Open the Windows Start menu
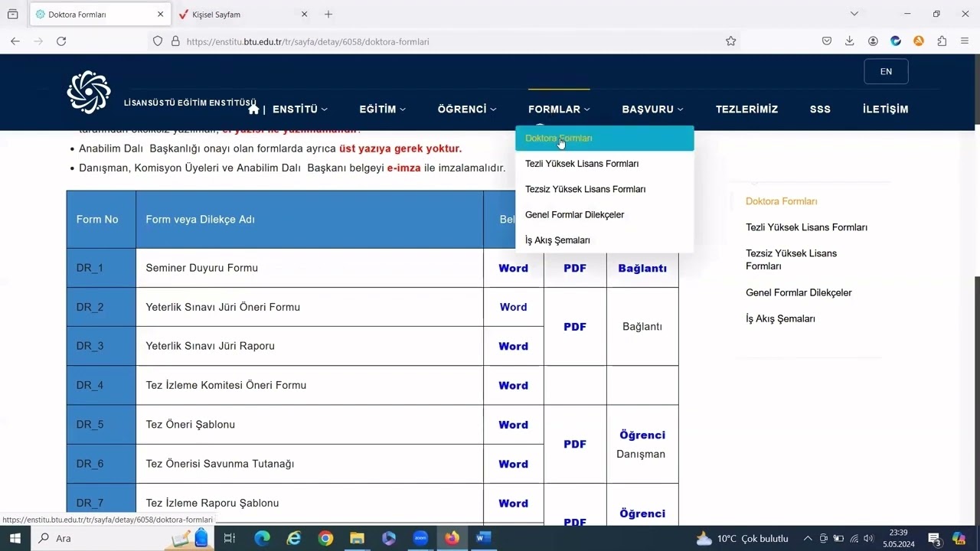 click(x=15, y=538)
